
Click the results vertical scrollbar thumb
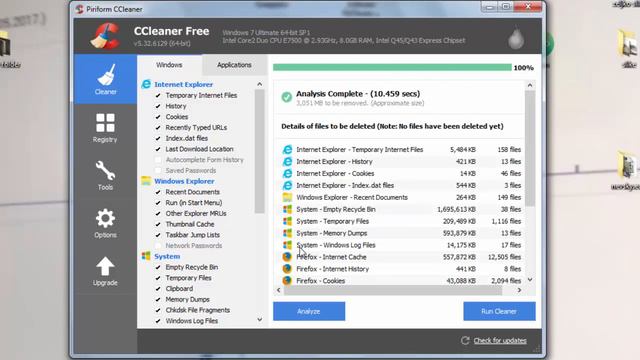pyautogui.click(x=530, y=148)
